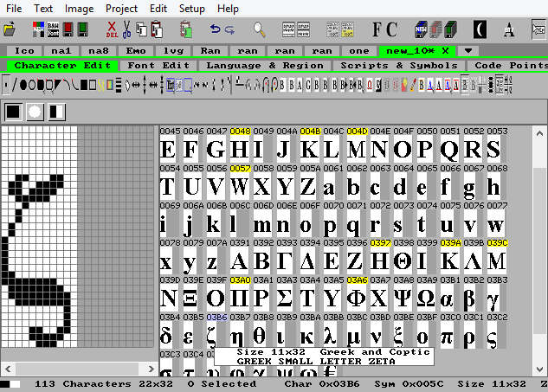Open the Text menu

point(43,9)
